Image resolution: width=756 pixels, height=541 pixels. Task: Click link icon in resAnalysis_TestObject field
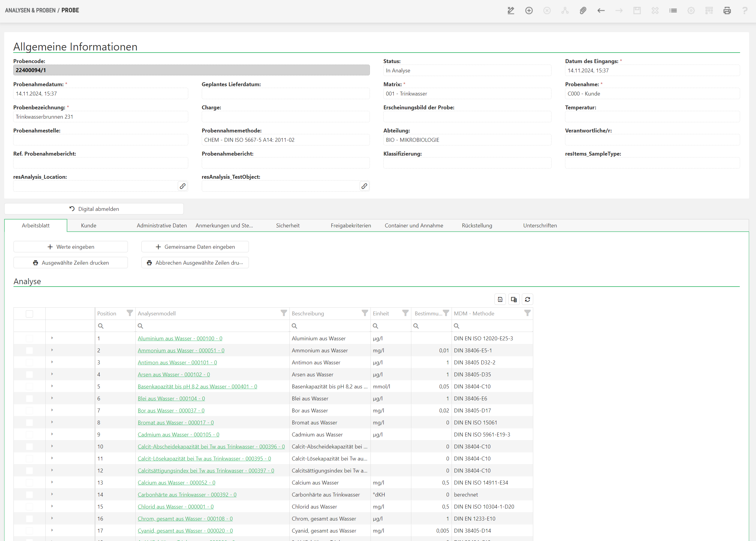(x=364, y=186)
